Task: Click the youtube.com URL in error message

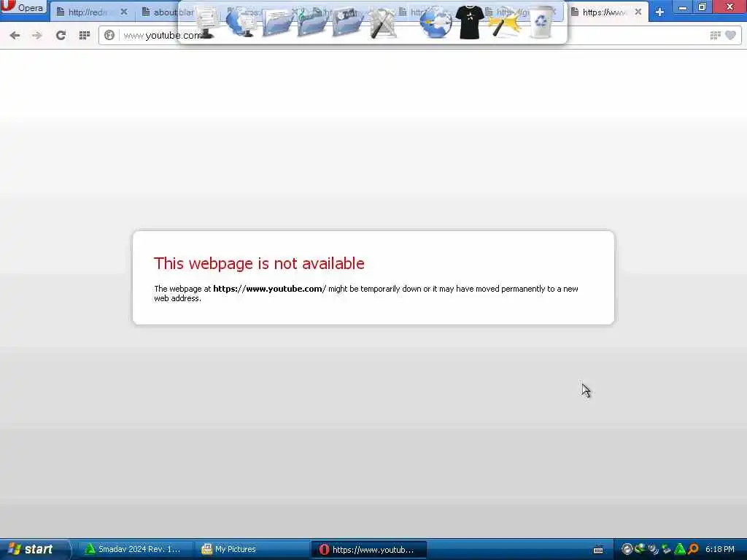Action: (269, 289)
